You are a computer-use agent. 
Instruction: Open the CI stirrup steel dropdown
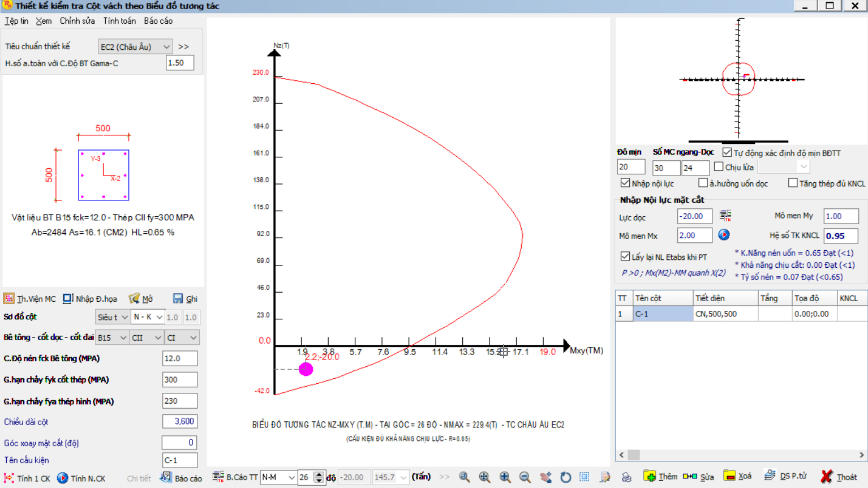pyautogui.click(x=182, y=338)
